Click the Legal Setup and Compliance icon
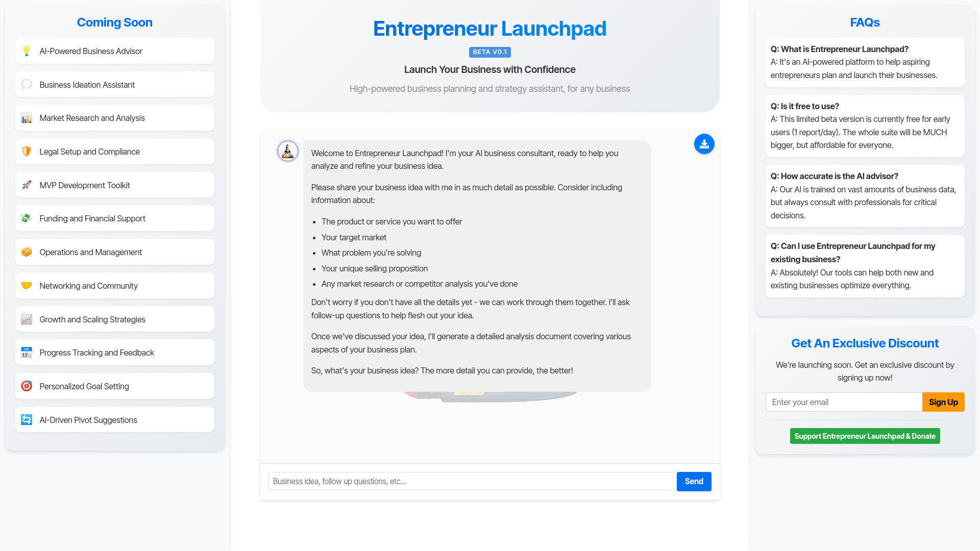Image resolution: width=980 pixels, height=551 pixels. (x=27, y=152)
